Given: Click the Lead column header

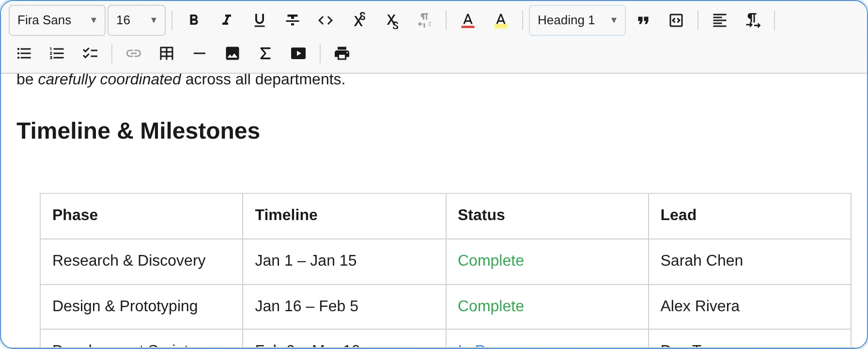Looking at the screenshot, I should 750,216.
